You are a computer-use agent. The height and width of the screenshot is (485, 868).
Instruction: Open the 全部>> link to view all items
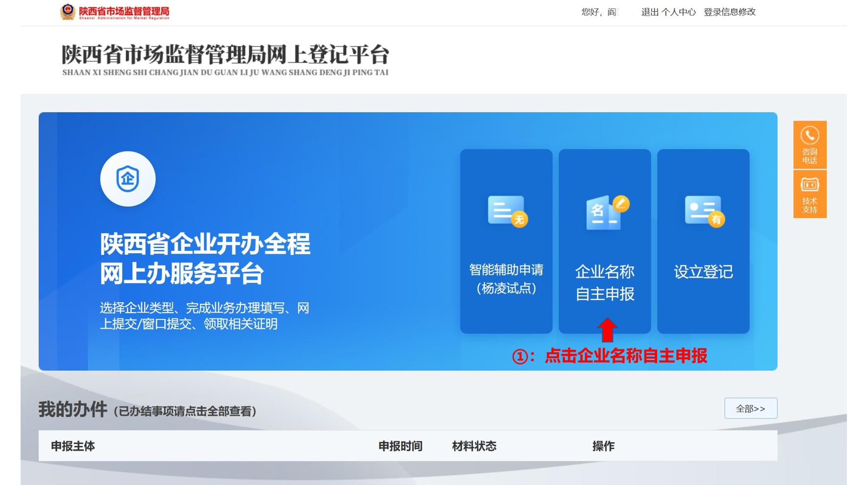point(751,408)
